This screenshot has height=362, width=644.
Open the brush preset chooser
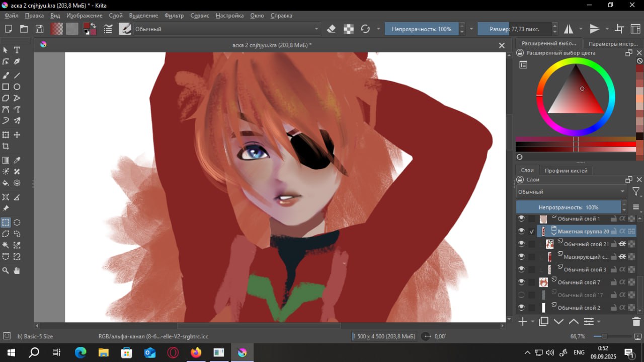[x=125, y=29]
